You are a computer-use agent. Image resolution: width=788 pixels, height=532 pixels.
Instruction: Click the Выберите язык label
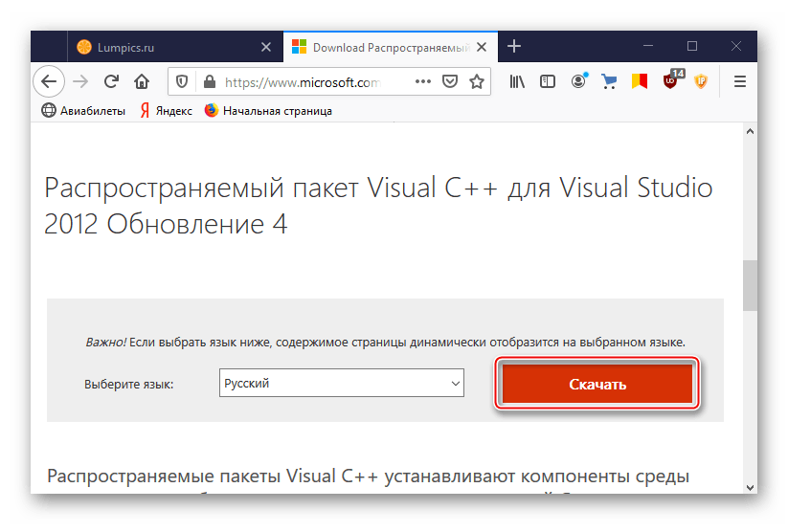[128, 385]
